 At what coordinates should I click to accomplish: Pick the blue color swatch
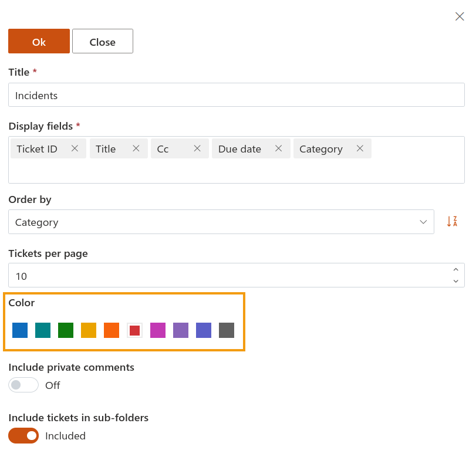pyautogui.click(x=20, y=330)
